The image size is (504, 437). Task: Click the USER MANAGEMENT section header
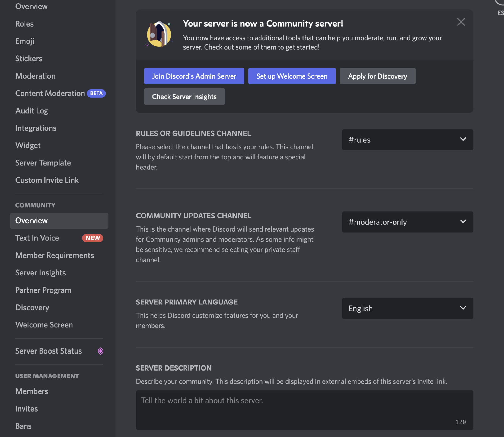pyautogui.click(x=47, y=376)
